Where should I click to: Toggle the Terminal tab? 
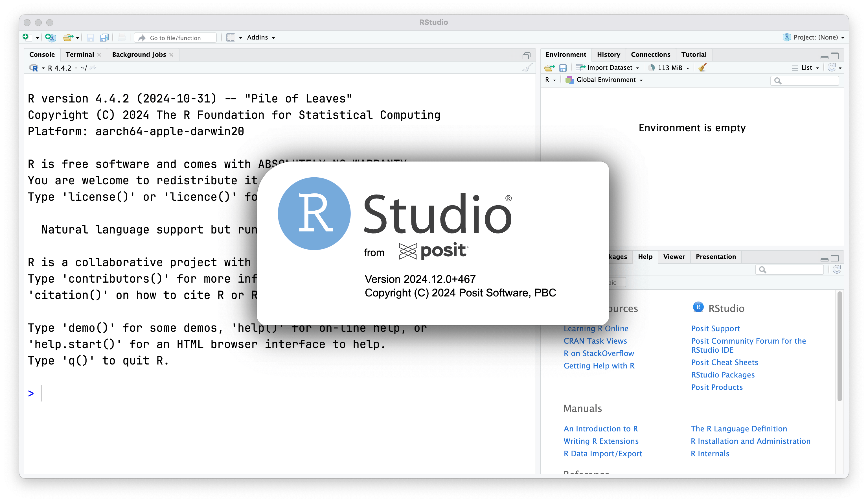click(x=79, y=55)
